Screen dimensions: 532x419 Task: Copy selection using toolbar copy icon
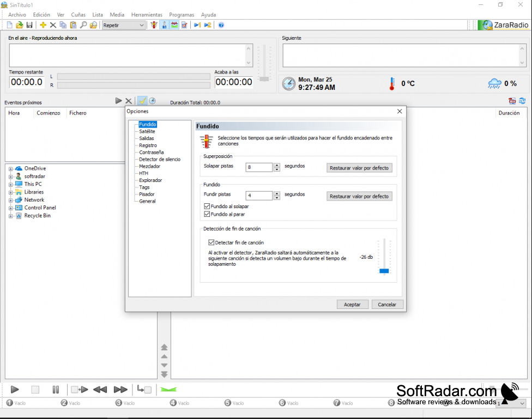[x=63, y=25]
